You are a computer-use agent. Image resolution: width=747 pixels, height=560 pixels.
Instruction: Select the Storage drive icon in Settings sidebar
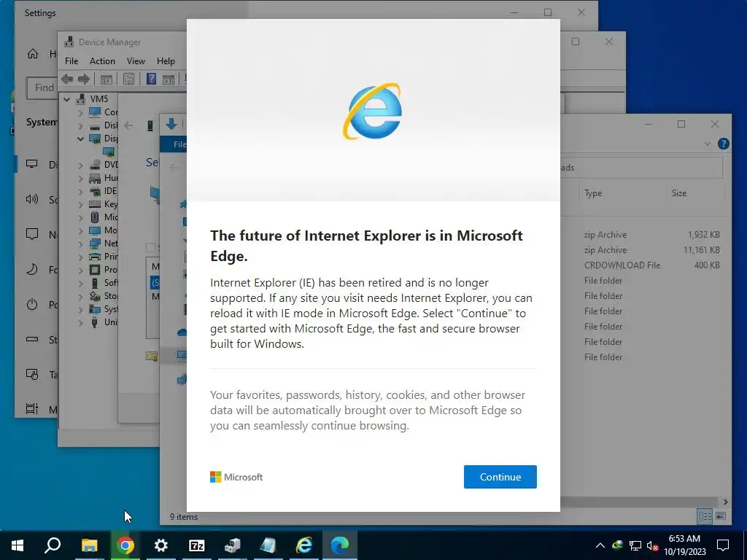(32, 339)
